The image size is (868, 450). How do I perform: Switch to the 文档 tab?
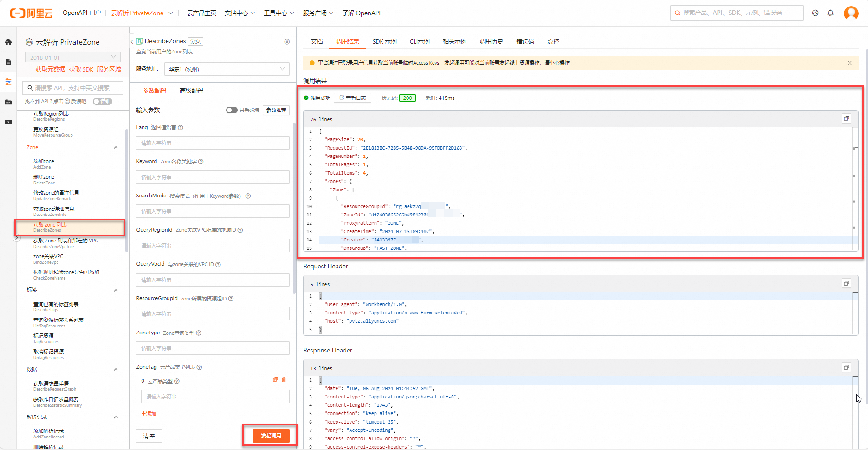[317, 42]
